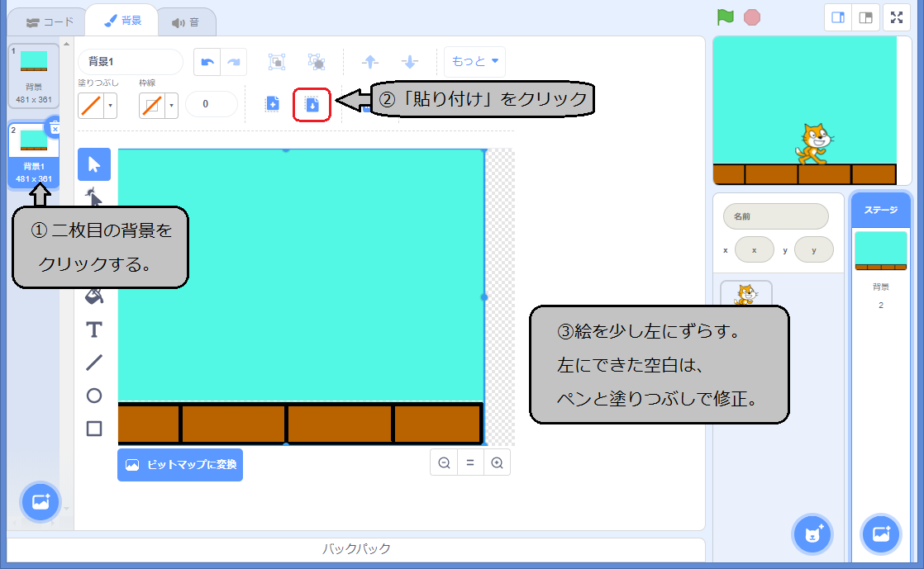The width and height of the screenshot is (924, 569).
Task: Open the outline color dropdown
Action: click(x=171, y=106)
